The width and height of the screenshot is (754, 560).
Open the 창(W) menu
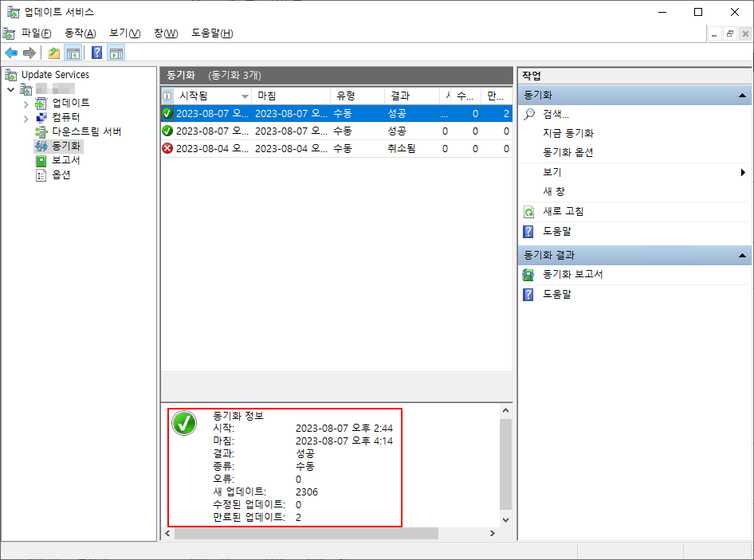pyautogui.click(x=166, y=33)
